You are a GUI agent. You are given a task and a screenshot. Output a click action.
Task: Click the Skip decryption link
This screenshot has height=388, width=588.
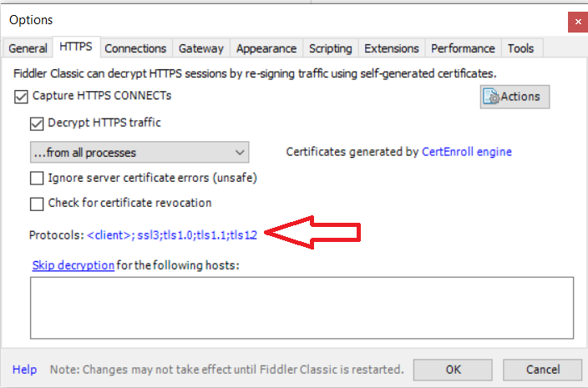pos(73,265)
